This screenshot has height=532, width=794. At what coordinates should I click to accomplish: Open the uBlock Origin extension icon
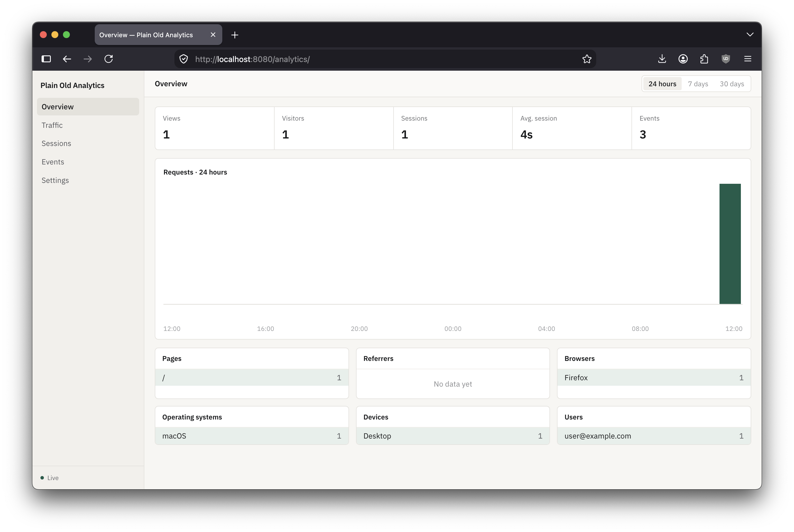click(x=726, y=59)
